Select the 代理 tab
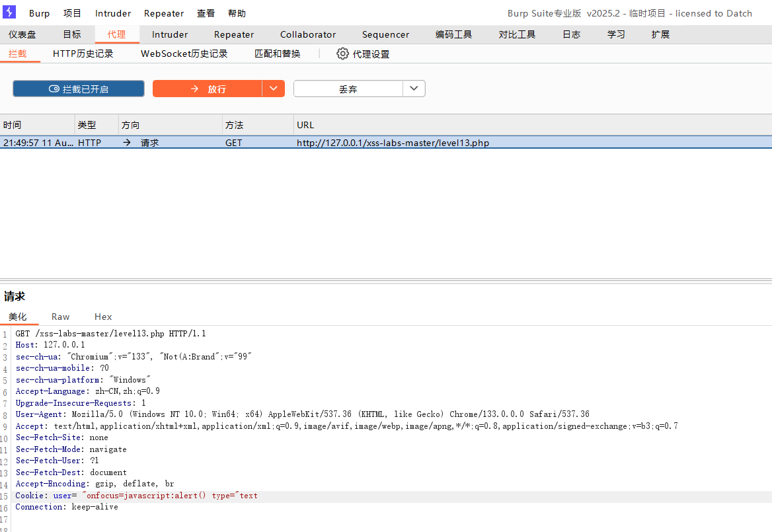772x532 pixels. [x=117, y=34]
